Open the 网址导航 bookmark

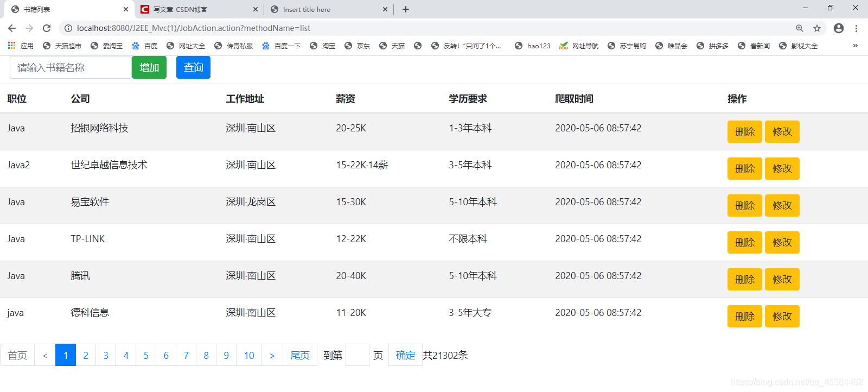579,46
